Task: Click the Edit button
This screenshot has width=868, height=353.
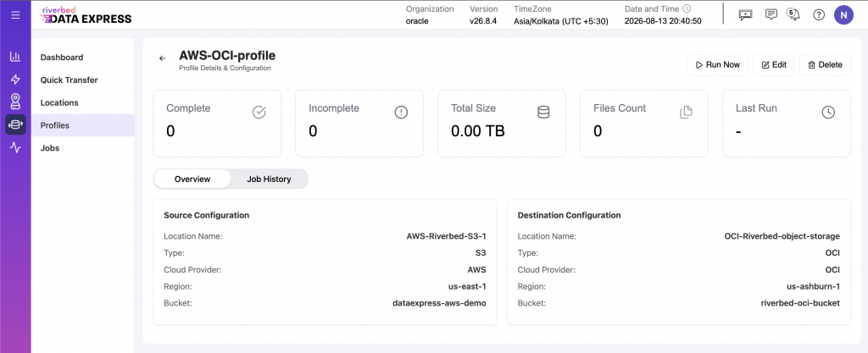Action: (774, 64)
